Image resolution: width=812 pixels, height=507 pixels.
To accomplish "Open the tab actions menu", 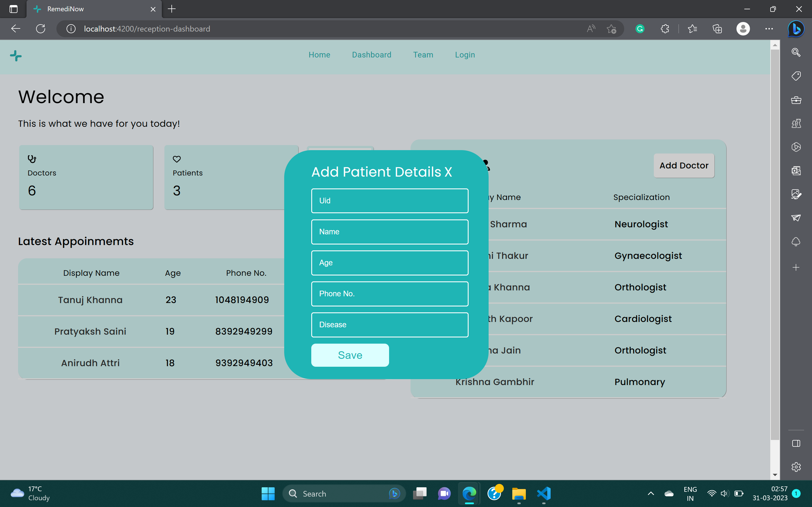I will [14, 9].
